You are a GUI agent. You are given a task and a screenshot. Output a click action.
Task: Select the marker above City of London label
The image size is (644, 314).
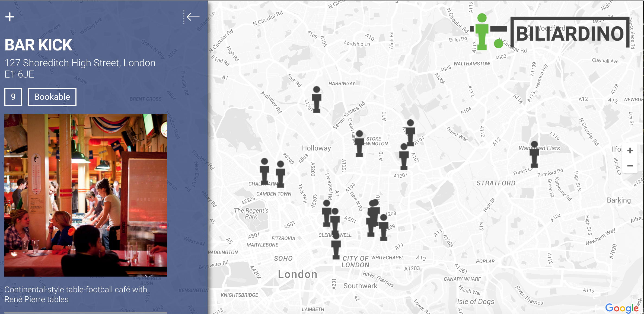pyautogui.click(x=336, y=246)
